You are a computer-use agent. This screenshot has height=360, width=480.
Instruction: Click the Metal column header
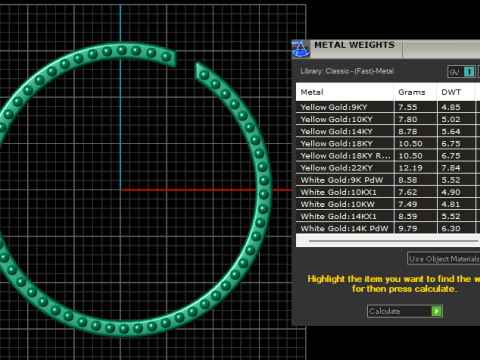coord(345,92)
